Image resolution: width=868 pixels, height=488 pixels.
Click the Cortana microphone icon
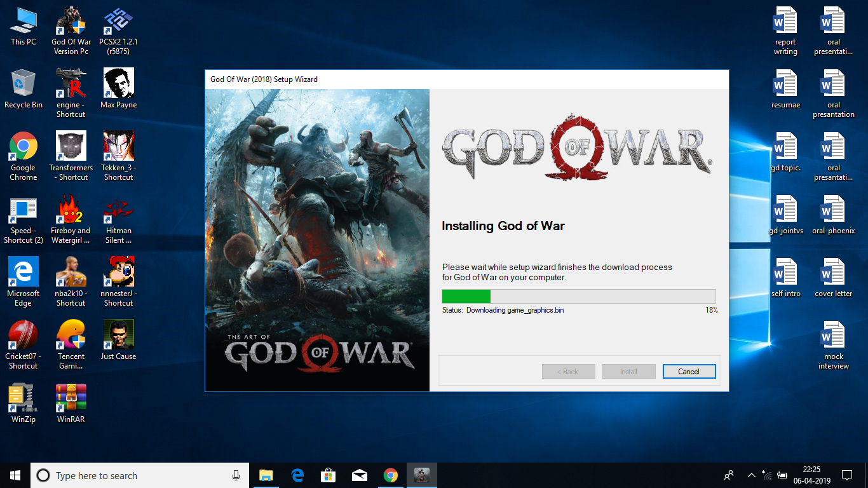coord(236,475)
